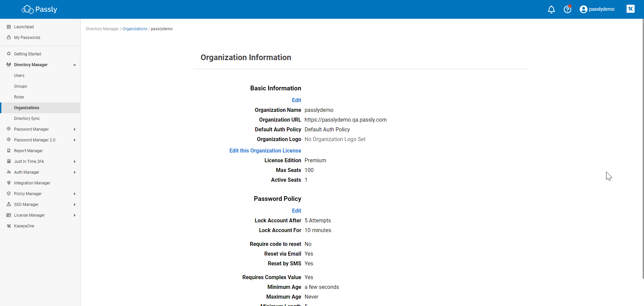Image resolution: width=644 pixels, height=306 pixels.
Task: Click Organizations breadcrumb link
Action: click(x=135, y=29)
